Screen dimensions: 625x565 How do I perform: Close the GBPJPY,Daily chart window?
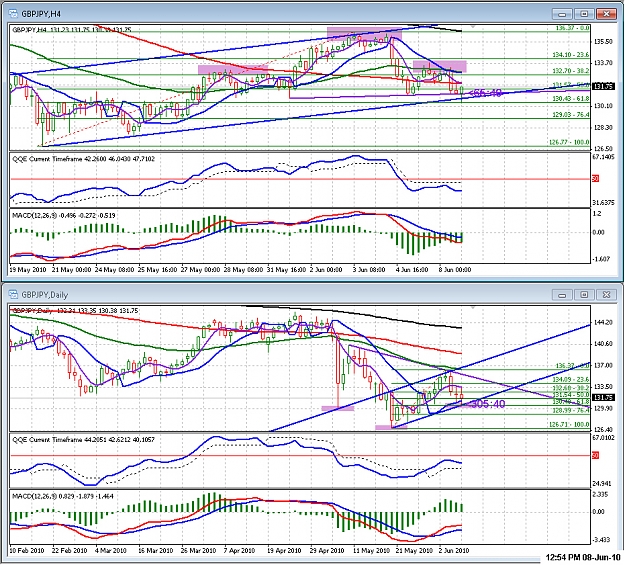click(x=606, y=295)
